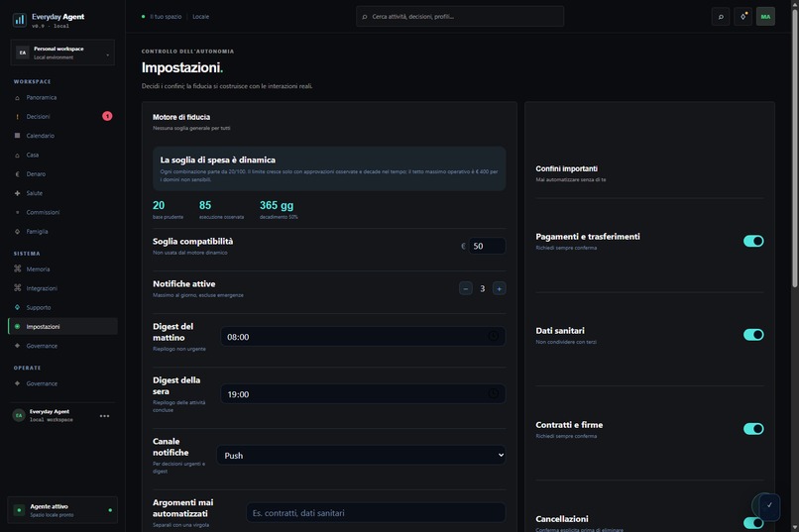Click the Digest del mattino time field
The height and width of the screenshot is (532, 799).
[363, 337]
